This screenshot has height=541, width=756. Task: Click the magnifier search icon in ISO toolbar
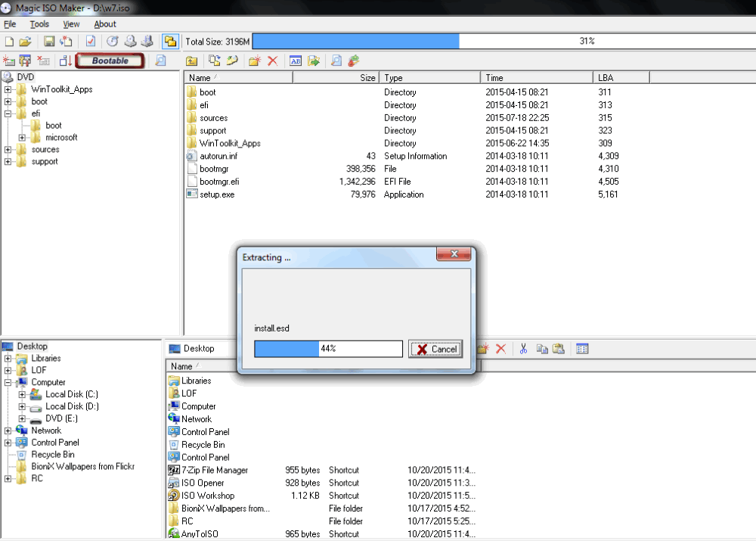click(336, 61)
